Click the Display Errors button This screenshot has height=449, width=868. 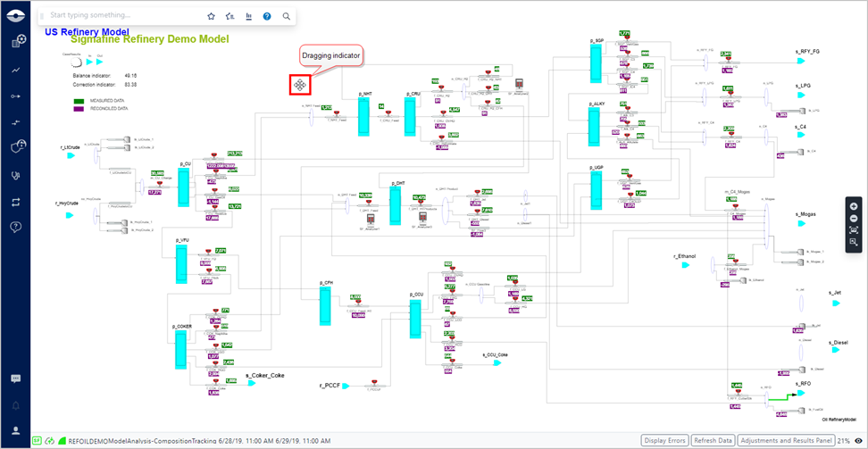coord(666,440)
